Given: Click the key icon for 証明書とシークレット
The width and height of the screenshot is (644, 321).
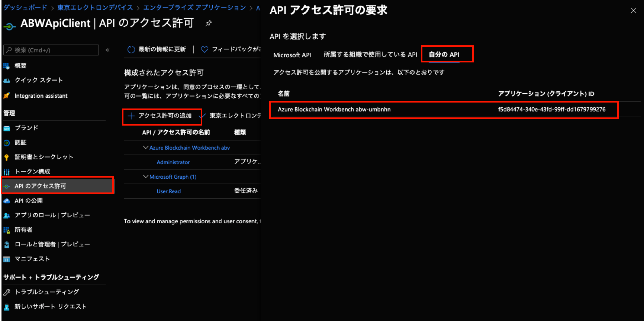Looking at the screenshot, I should 7,157.
